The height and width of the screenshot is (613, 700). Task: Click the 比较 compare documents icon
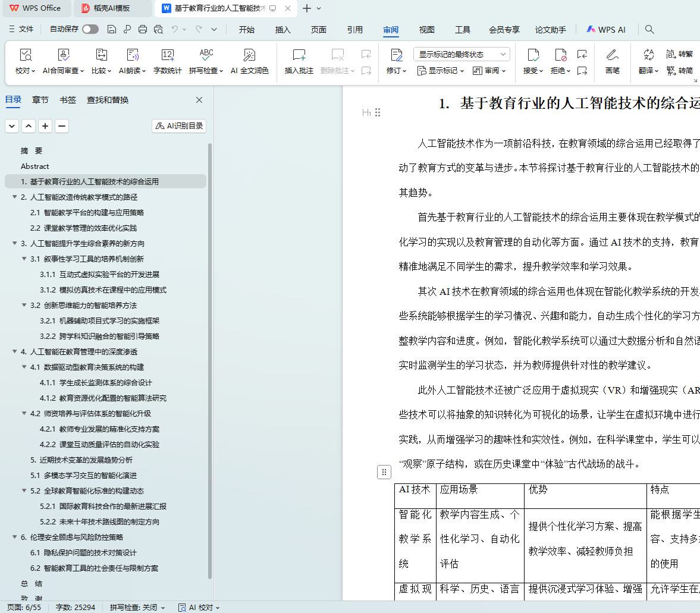click(x=101, y=55)
